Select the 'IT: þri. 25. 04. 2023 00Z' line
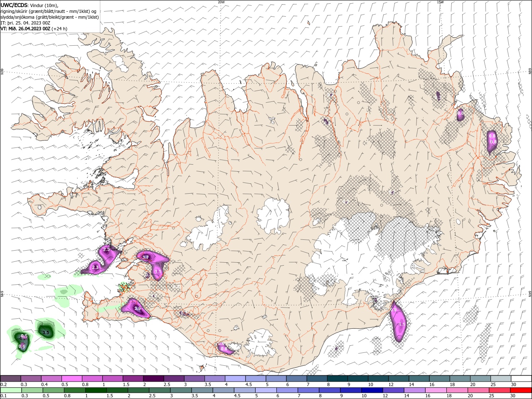 tap(26, 23)
